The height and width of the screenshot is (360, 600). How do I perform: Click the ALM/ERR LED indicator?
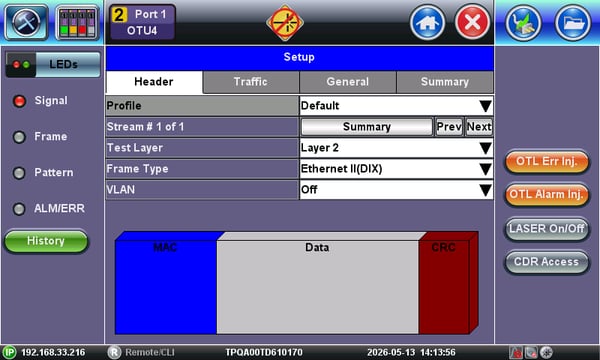(x=19, y=209)
